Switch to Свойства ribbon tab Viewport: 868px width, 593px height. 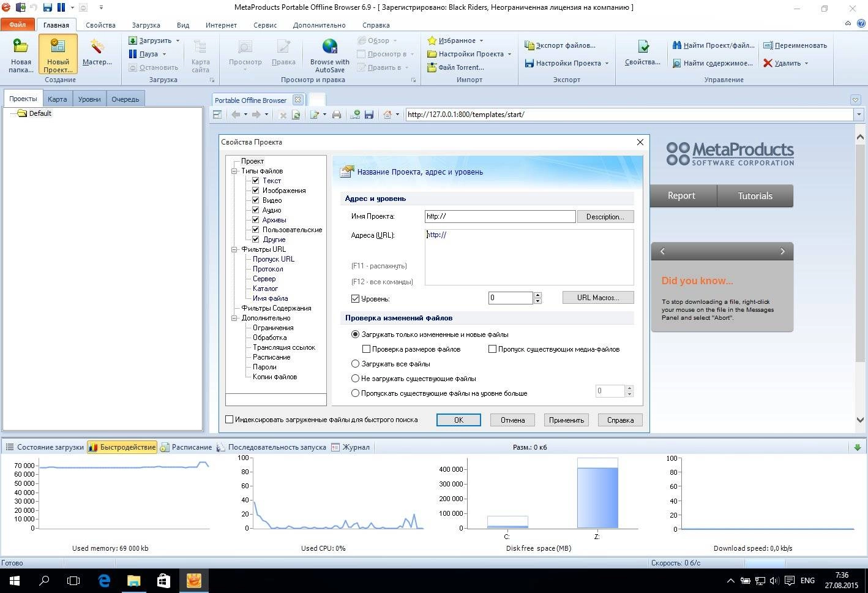click(100, 25)
